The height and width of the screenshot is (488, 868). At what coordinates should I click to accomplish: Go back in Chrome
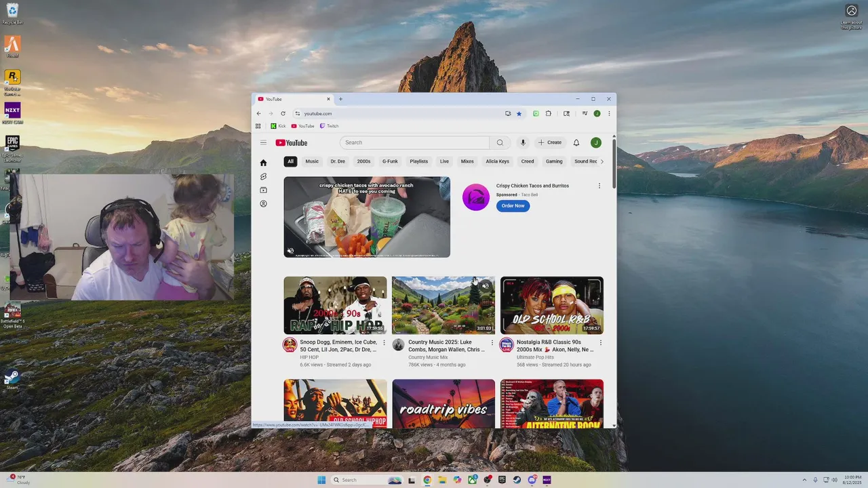pos(258,113)
